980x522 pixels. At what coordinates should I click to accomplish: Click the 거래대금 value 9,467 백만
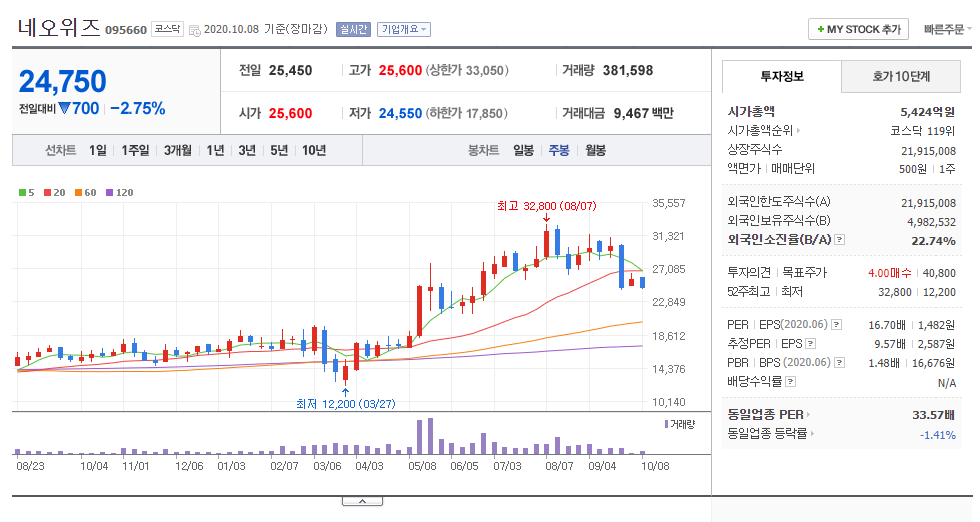tap(643, 113)
